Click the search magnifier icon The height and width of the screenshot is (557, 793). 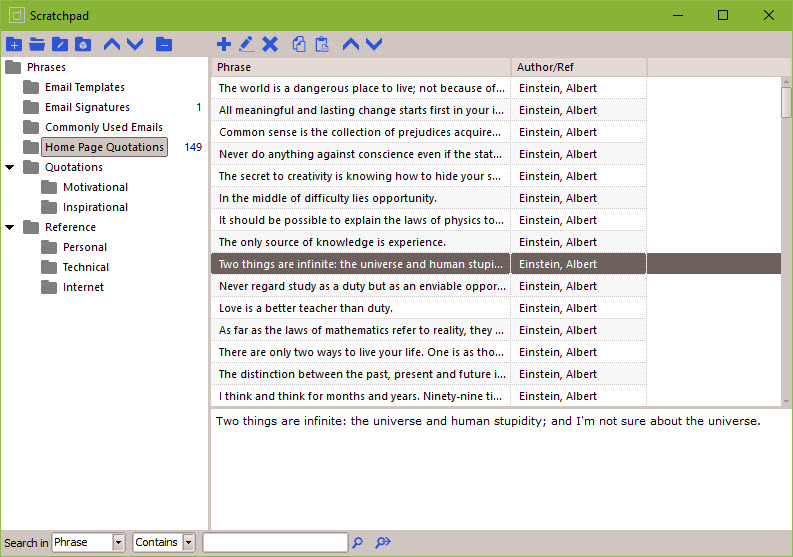[x=358, y=543]
